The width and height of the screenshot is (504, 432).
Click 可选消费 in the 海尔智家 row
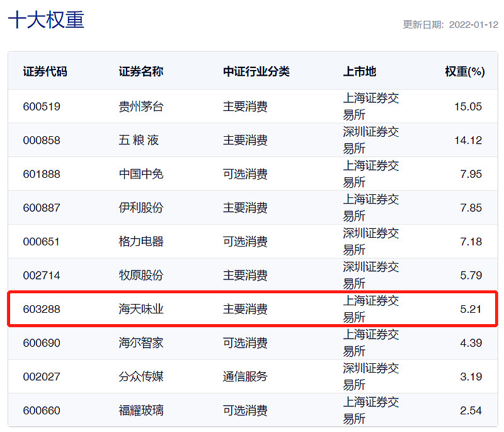click(x=245, y=343)
